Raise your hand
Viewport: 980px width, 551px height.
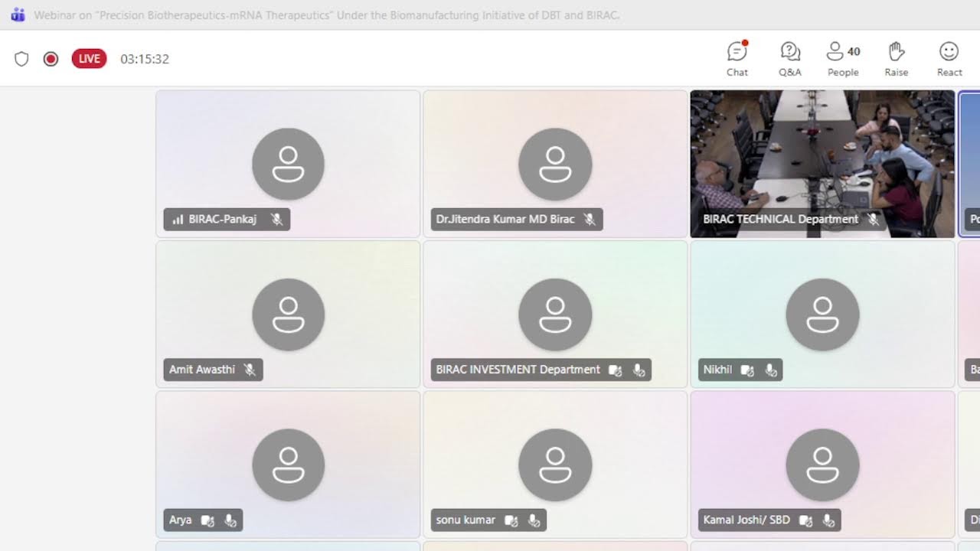click(x=896, y=59)
